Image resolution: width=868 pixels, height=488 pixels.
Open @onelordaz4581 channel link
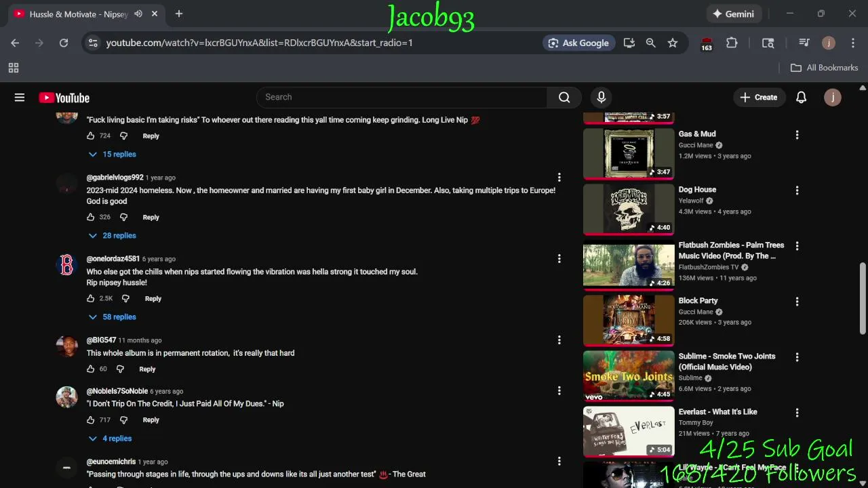point(113,259)
